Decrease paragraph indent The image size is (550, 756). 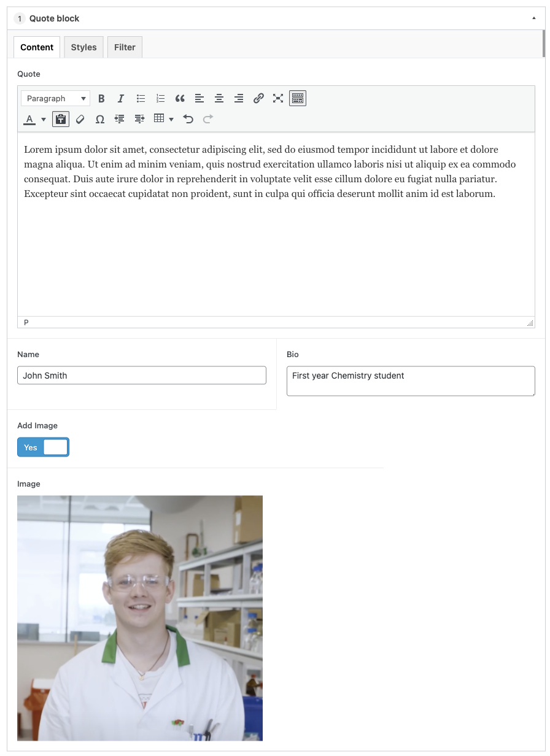(x=120, y=119)
